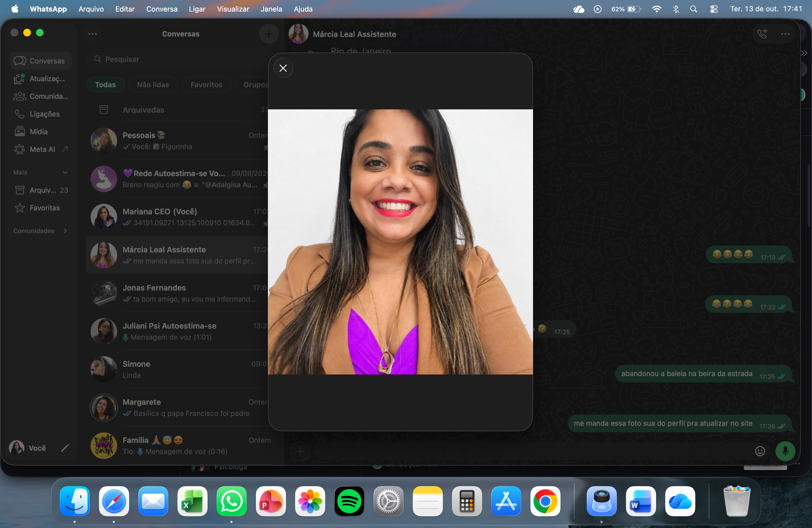Collapse the Mais section
812x528 pixels.
[x=65, y=172]
